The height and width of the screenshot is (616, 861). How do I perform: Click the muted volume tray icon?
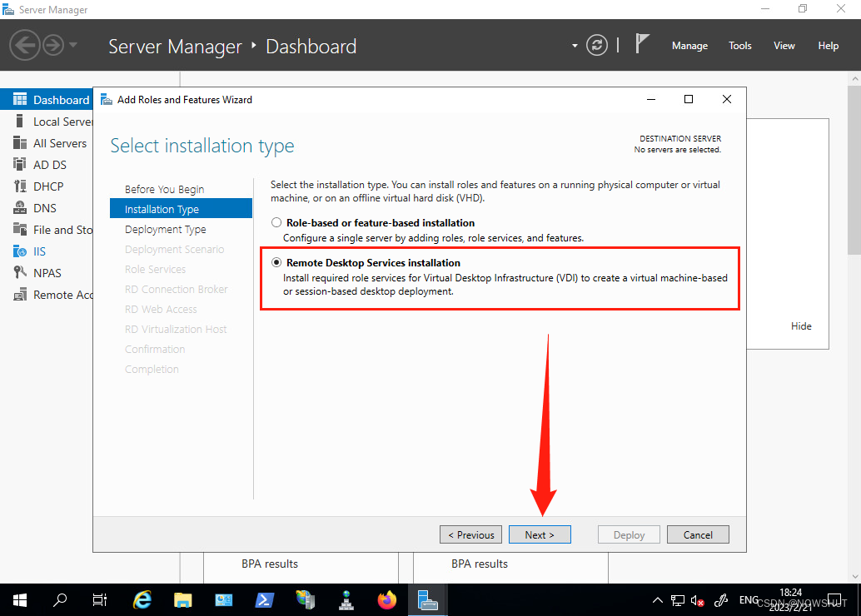pos(697,601)
